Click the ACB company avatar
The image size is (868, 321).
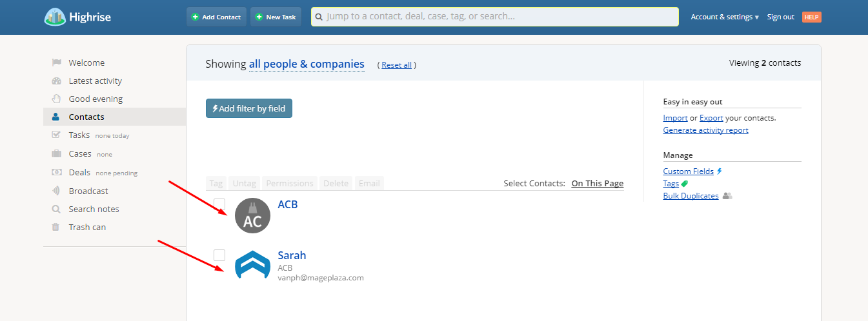pos(252,215)
